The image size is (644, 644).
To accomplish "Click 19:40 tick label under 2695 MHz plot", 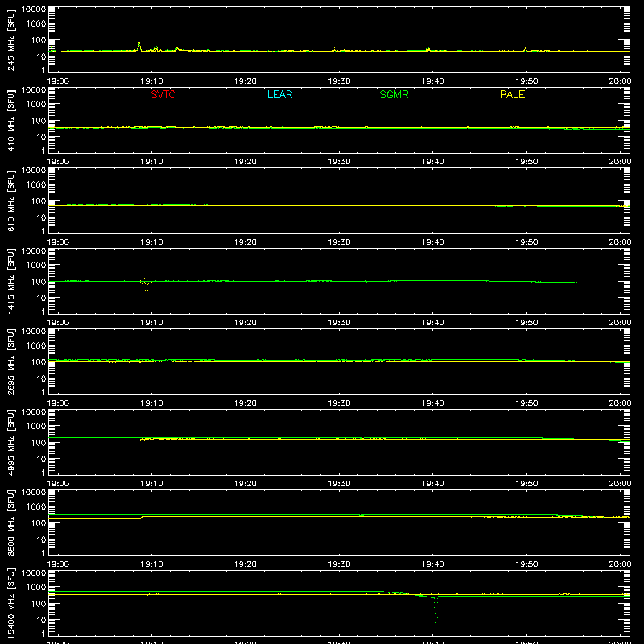I will tap(433, 403).
